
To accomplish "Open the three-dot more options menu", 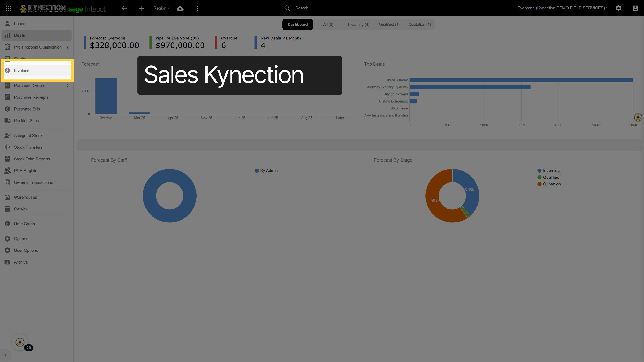I will point(197,9).
